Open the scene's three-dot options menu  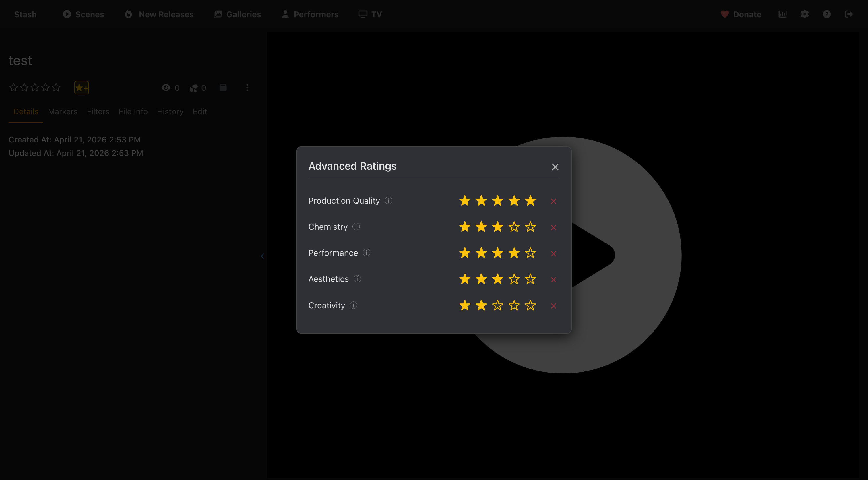coord(247,88)
